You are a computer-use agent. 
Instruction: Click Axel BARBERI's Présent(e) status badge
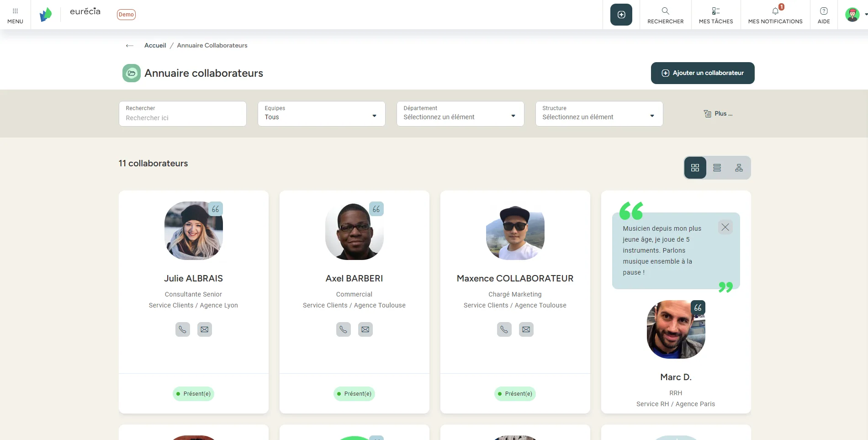[355, 394]
